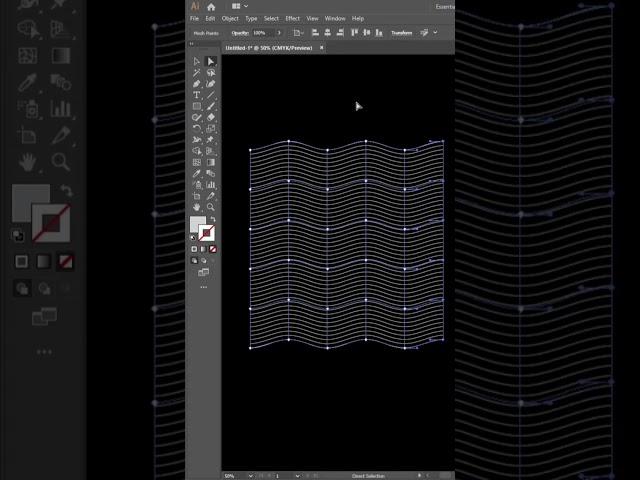Select the Rotate tool

point(197,129)
